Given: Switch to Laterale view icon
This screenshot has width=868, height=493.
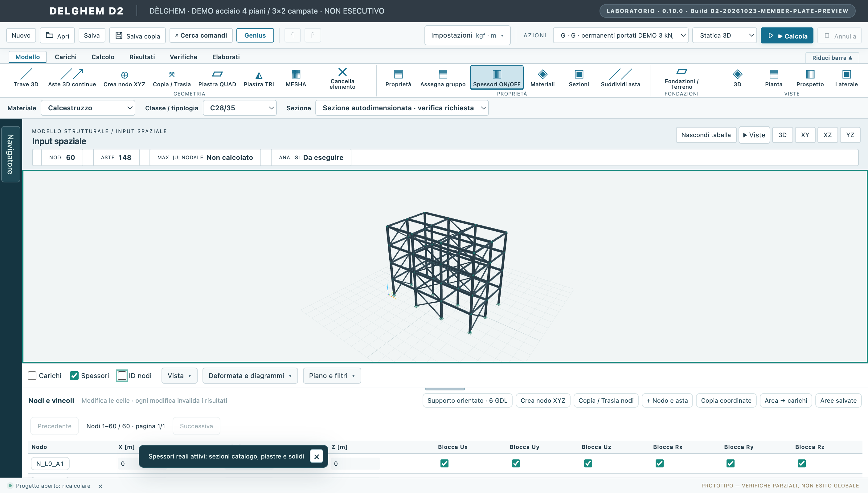Looking at the screenshot, I should coord(846,78).
